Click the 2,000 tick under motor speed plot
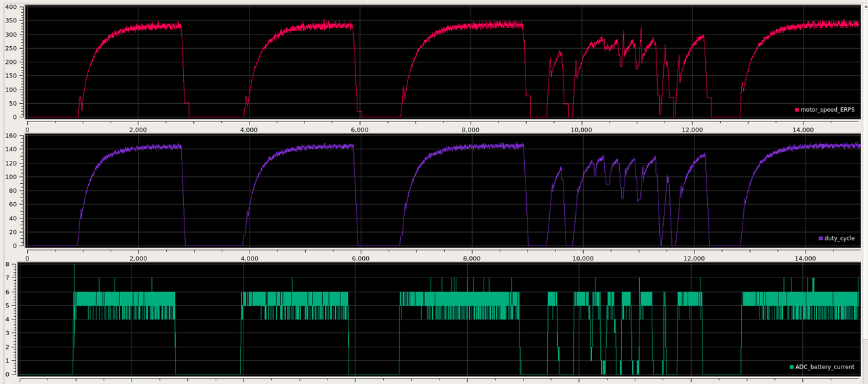Viewport: 868px width, 384px height. (138, 129)
